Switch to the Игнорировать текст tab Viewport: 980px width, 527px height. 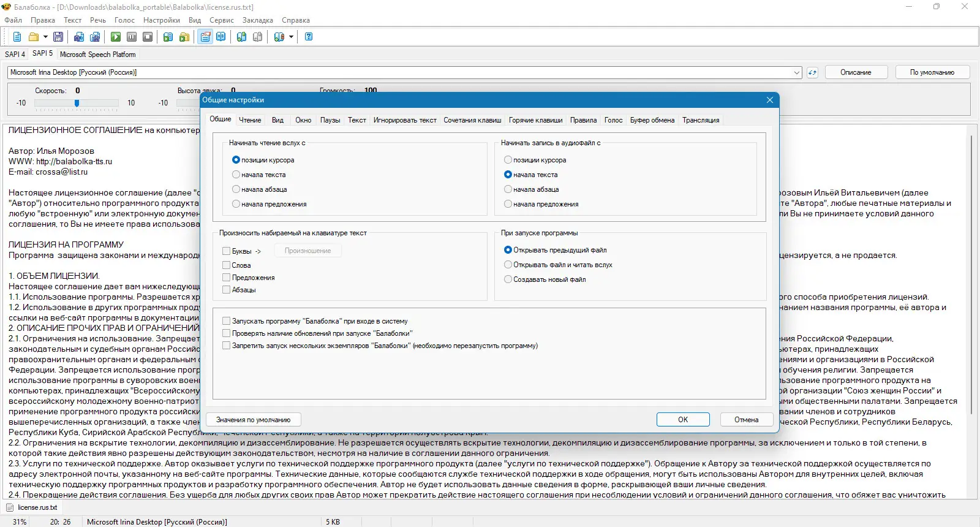[x=405, y=120]
